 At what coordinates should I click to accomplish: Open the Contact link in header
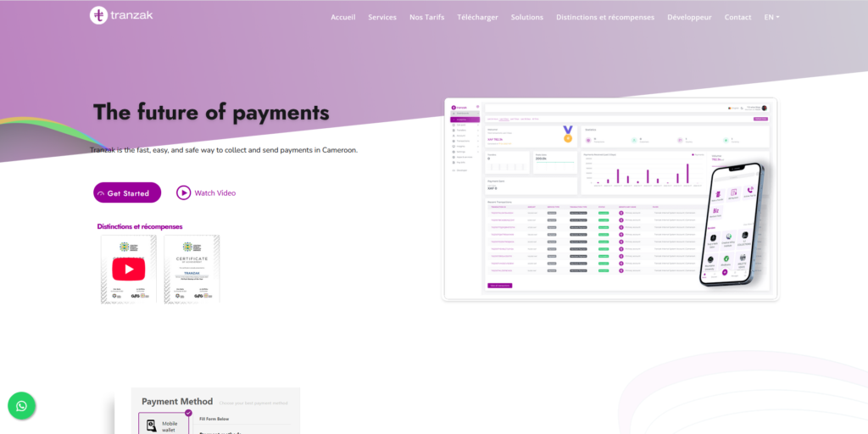click(x=737, y=17)
